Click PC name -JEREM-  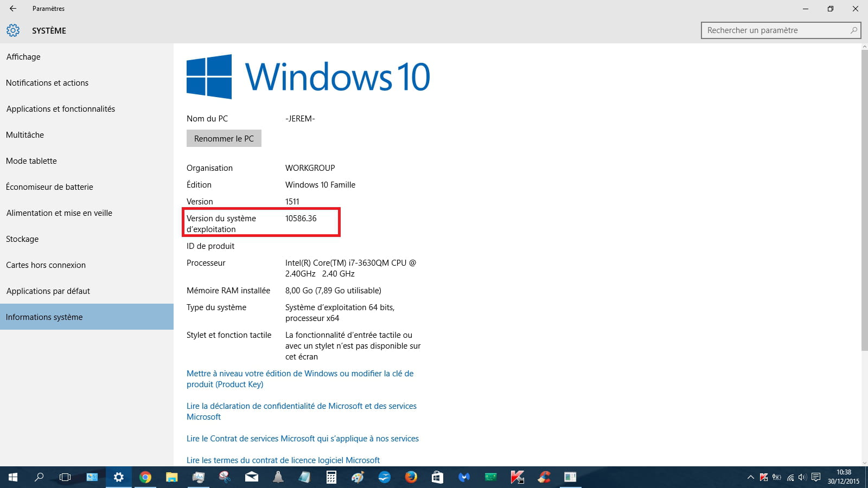click(300, 118)
